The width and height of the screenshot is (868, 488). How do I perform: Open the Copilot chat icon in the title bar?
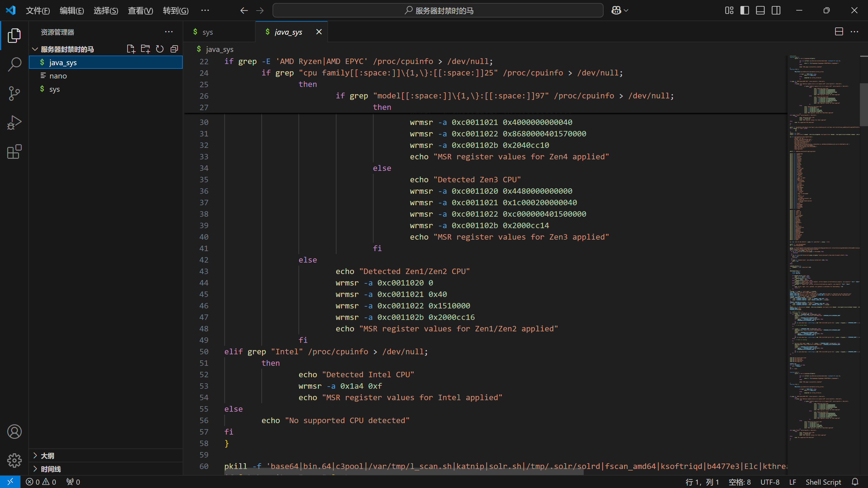coord(616,11)
